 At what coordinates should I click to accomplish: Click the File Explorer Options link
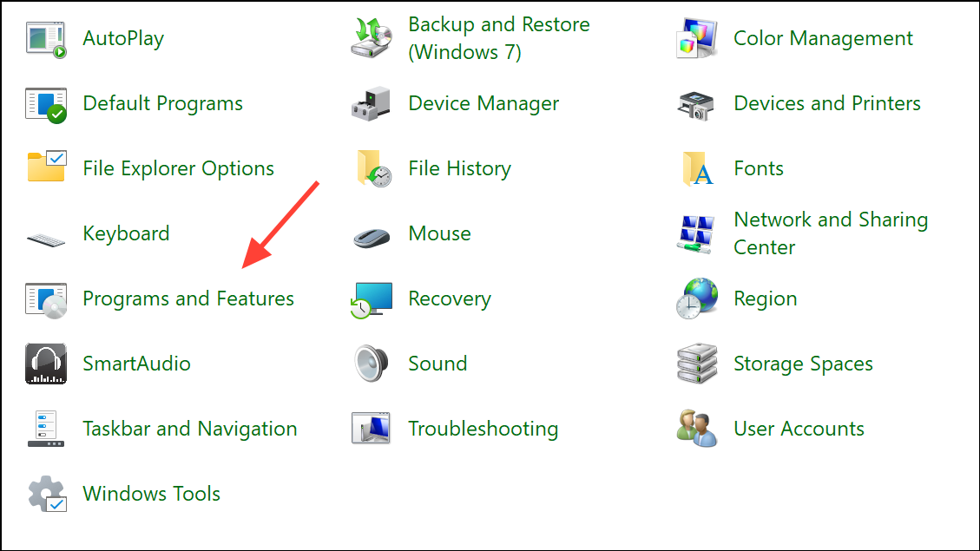[178, 169]
